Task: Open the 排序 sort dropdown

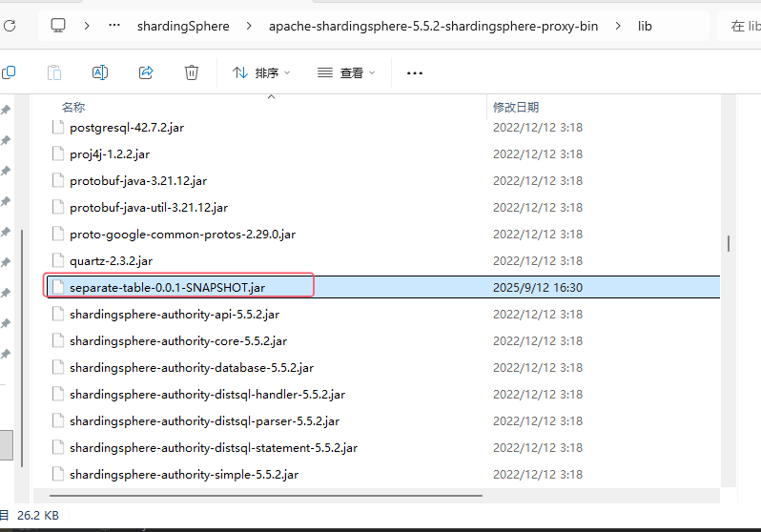Action: click(x=261, y=72)
